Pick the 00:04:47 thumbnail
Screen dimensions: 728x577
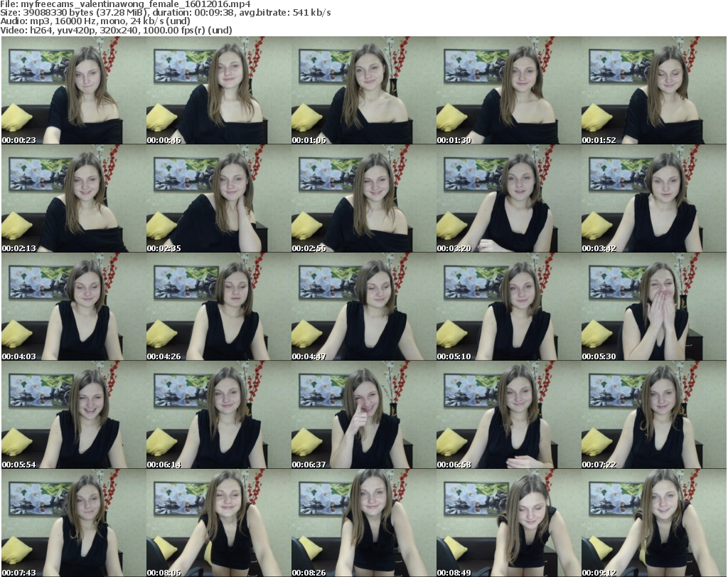(x=363, y=307)
